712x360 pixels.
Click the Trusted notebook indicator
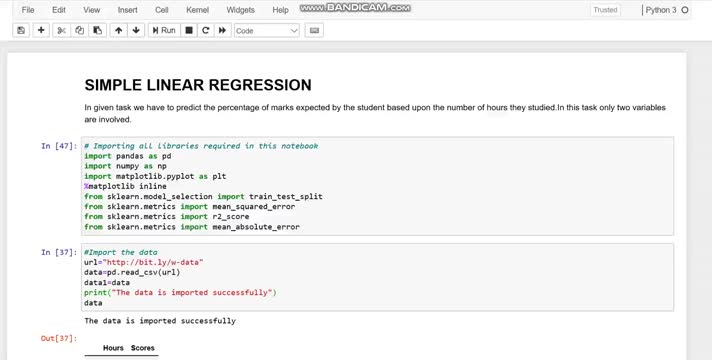point(605,10)
